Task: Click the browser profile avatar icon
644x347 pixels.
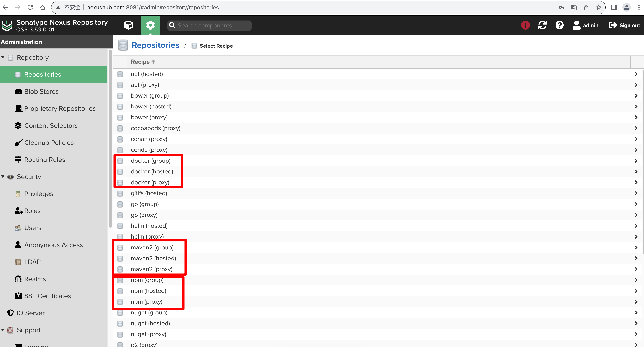Action: click(627, 7)
